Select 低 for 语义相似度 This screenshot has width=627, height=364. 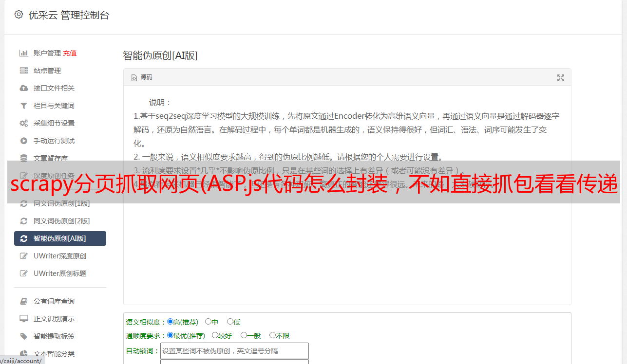(x=230, y=322)
